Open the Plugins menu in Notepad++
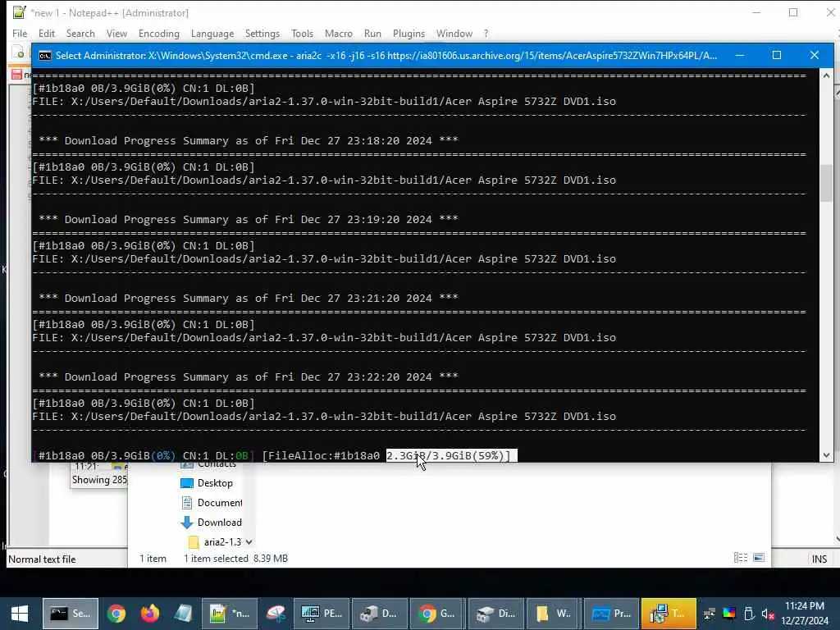Screen dimensions: 840x630 pyautogui.click(x=409, y=33)
